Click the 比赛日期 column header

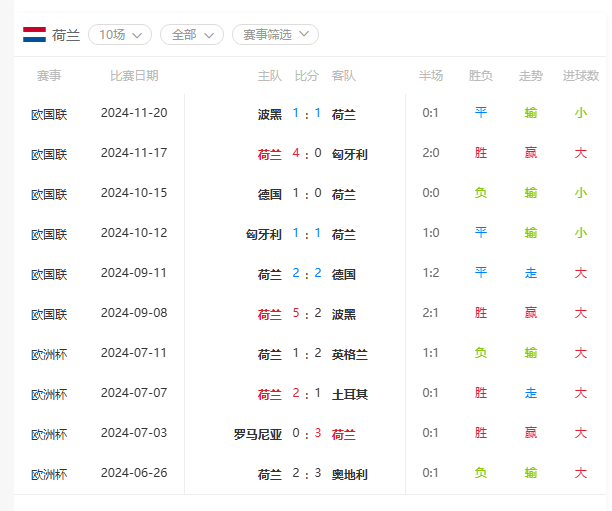point(134,75)
